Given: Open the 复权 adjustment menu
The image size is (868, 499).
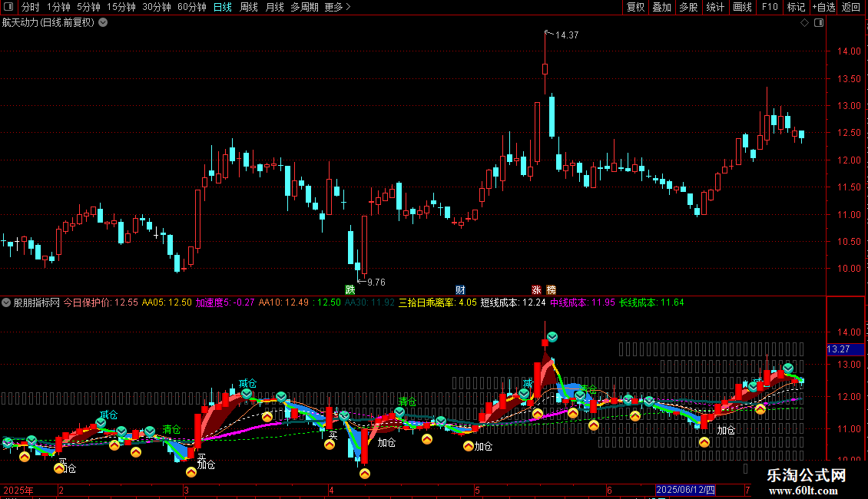Looking at the screenshot, I should tap(635, 7).
